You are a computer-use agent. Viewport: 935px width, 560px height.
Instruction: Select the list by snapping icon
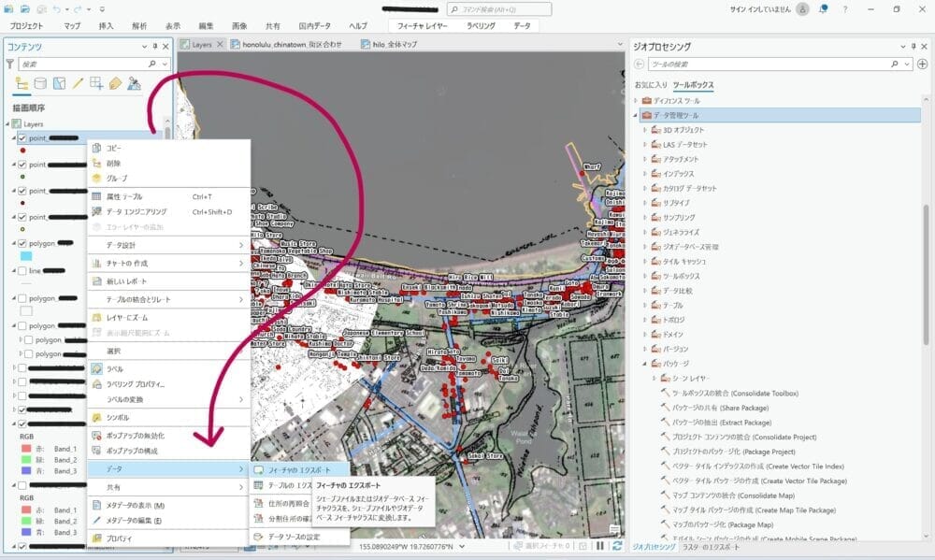[x=96, y=83]
